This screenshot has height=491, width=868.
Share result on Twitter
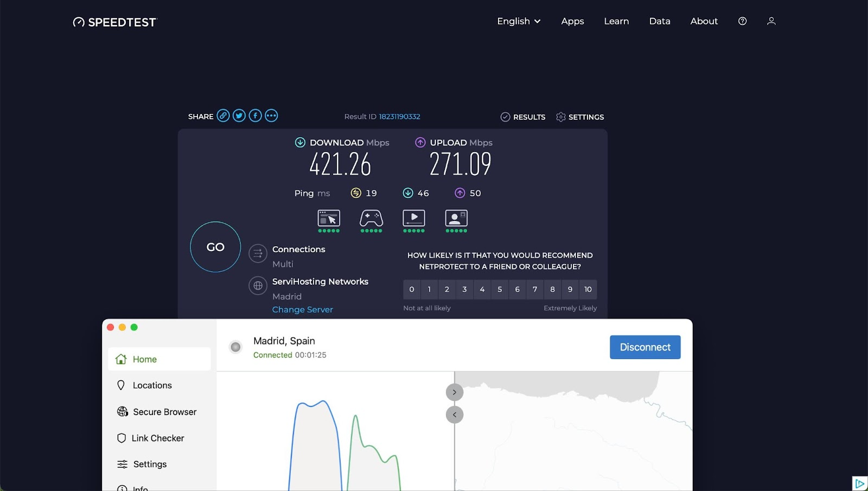(239, 116)
